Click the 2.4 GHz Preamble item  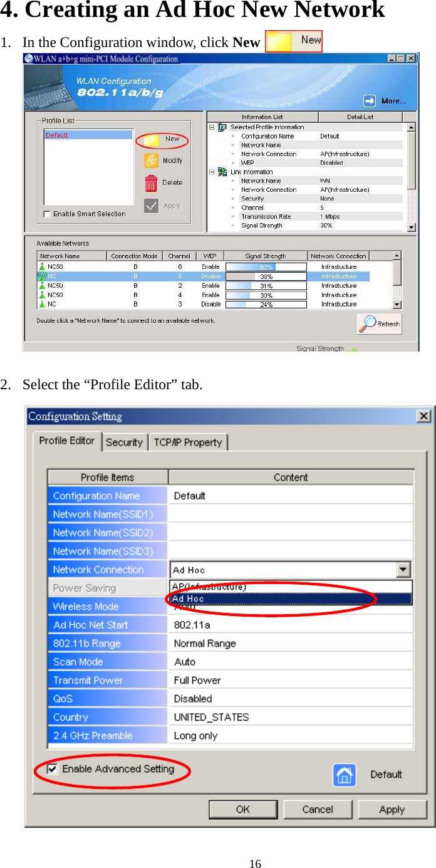(x=108, y=735)
